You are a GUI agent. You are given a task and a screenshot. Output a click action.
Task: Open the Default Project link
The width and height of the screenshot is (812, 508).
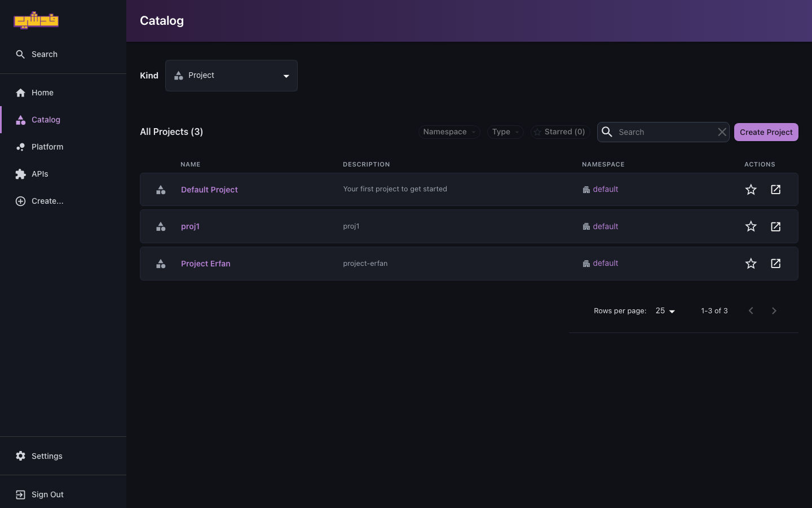209,190
